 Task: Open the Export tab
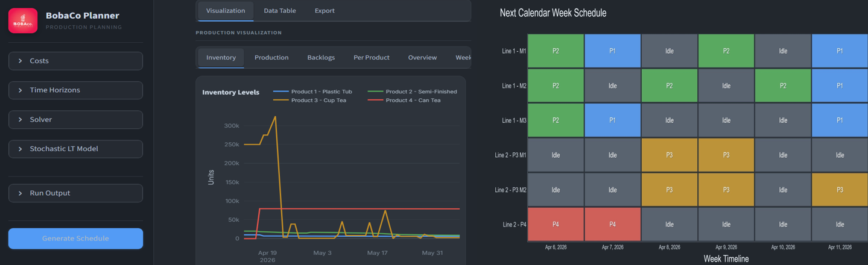coord(325,11)
